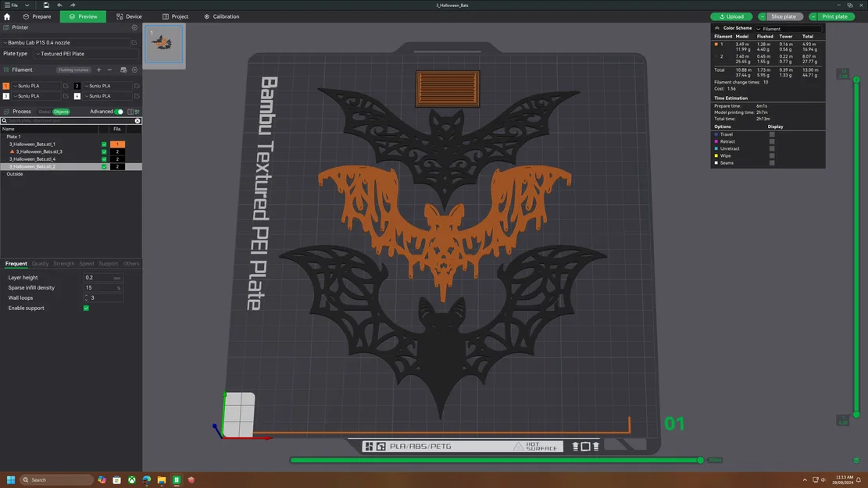Toggle Advanced mode switch
Viewport: 868px width, 488px height.
(x=119, y=112)
